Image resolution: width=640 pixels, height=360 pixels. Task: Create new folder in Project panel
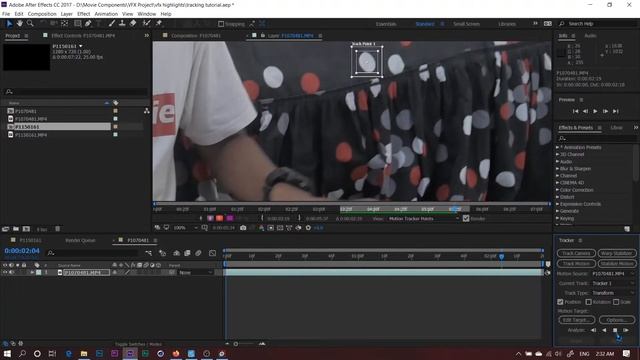point(16,229)
